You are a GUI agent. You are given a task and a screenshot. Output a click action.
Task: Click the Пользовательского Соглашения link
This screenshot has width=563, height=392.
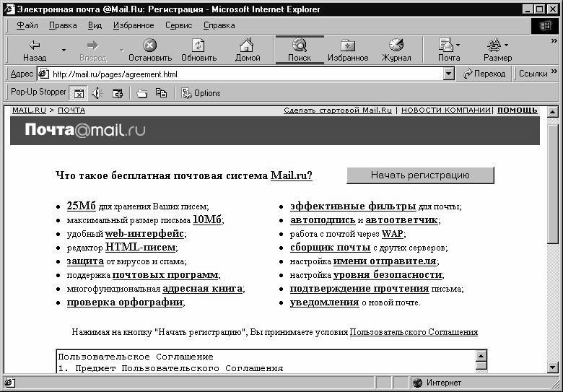tap(414, 332)
